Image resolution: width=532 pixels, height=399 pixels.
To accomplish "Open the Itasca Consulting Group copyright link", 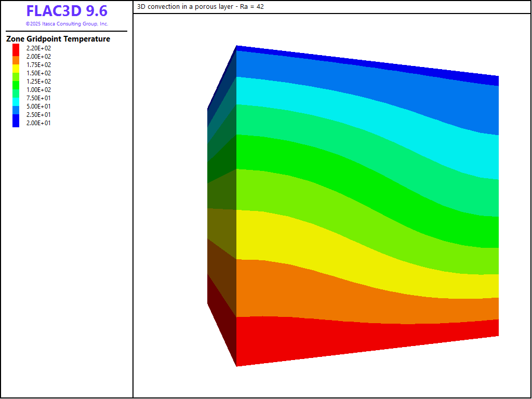I will point(66,24).
